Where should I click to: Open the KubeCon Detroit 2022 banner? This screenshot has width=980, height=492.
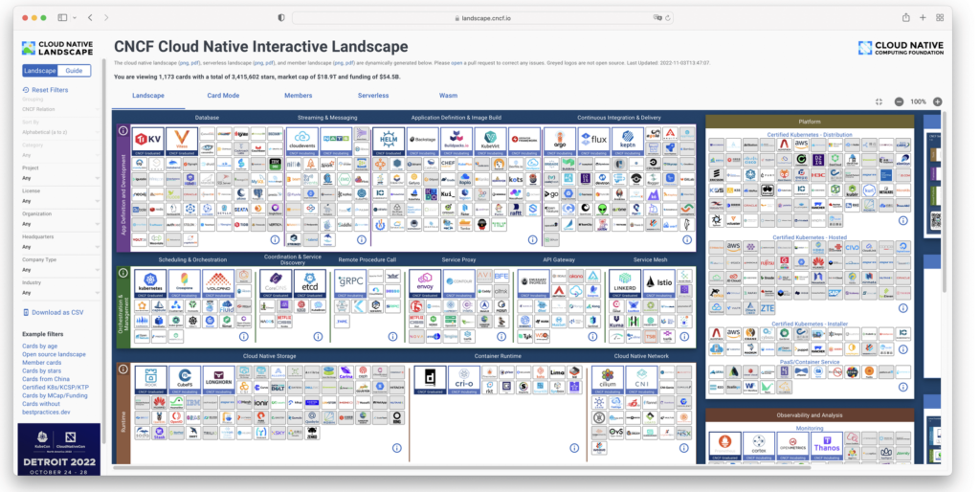tap(58, 450)
